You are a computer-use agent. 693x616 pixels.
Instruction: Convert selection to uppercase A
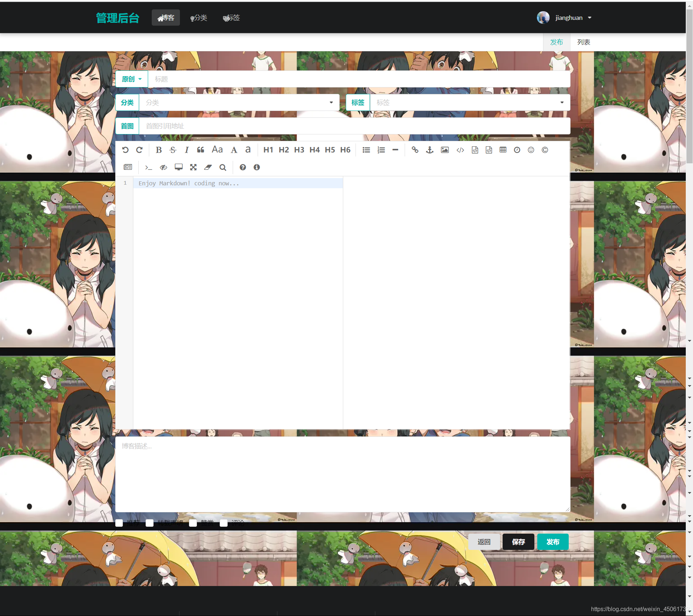click(x=234, y=150)
